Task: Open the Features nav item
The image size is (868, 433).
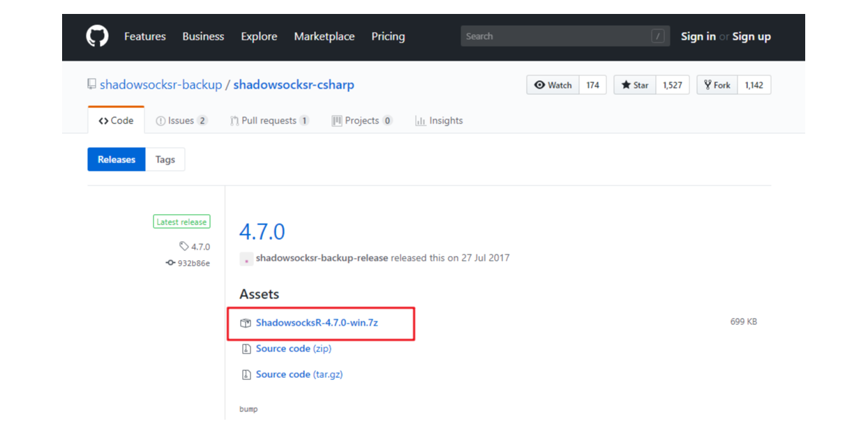Action: pos(145,36)
